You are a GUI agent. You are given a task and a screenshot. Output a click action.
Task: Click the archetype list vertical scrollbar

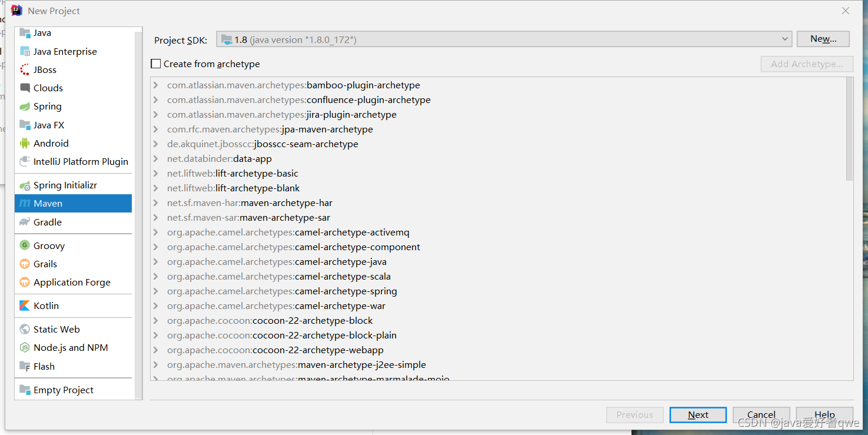[849, 129]
